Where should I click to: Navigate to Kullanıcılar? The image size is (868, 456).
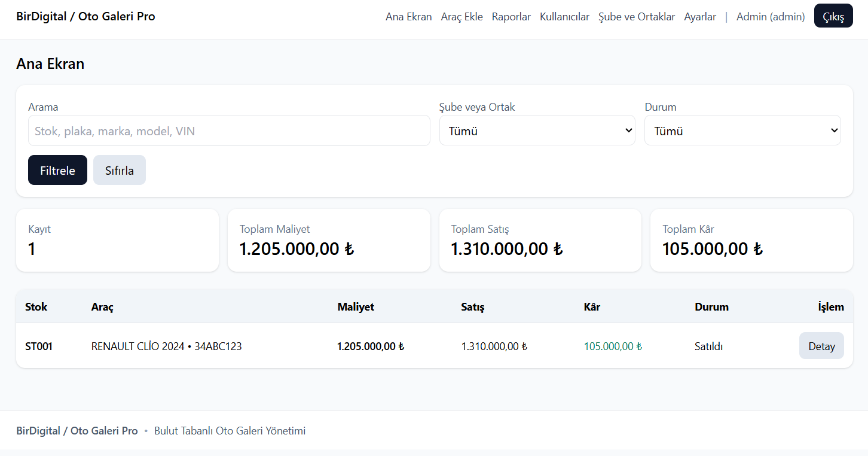[x=564, y=17]
